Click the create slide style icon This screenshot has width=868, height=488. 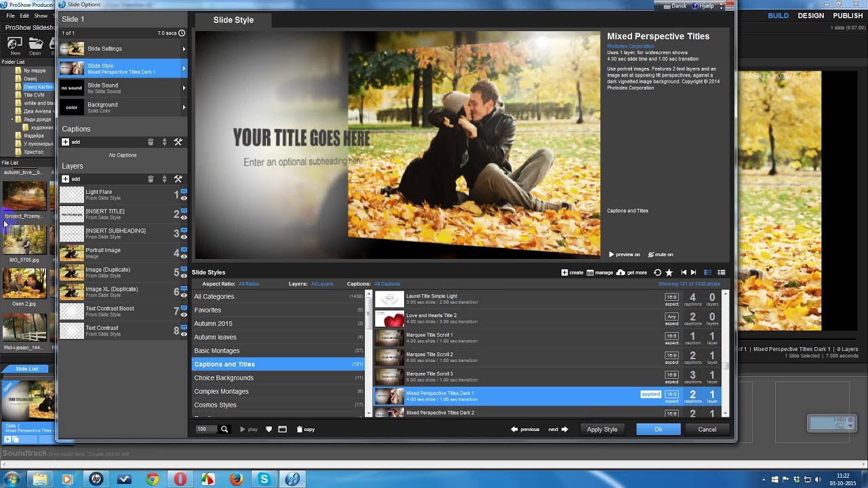565,272
